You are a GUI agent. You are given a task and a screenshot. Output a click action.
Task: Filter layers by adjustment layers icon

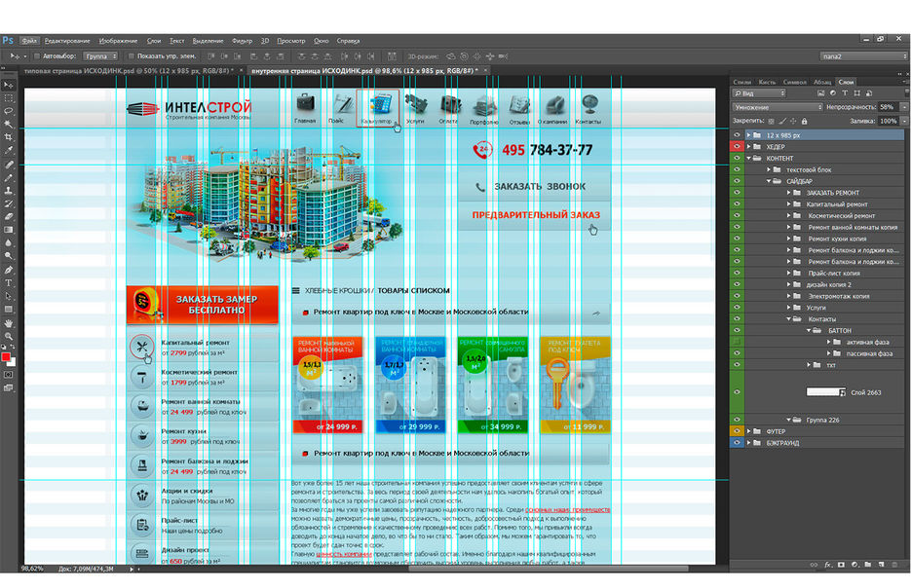click(x=832, y=92)
